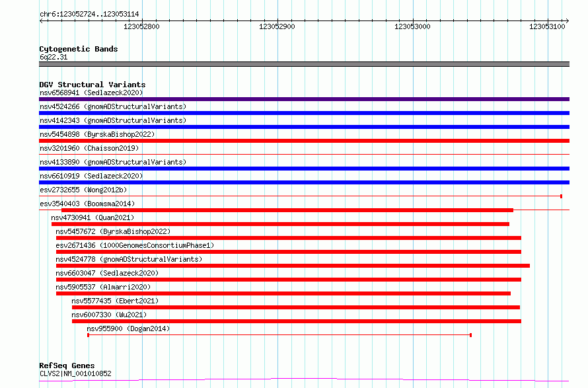Select esv2732655 (Wong2012b) label
Viewport: 588px width, 388px height.
[x=83, y=190]
